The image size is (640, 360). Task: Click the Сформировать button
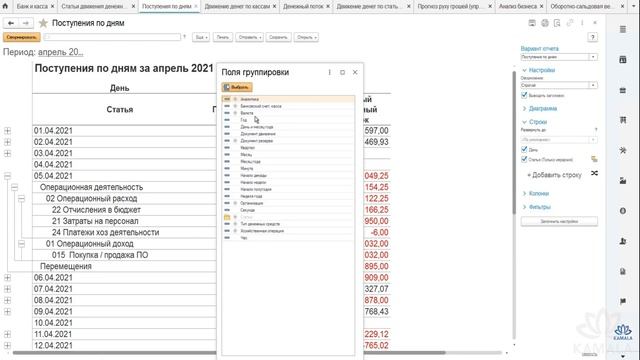(22, 37)
